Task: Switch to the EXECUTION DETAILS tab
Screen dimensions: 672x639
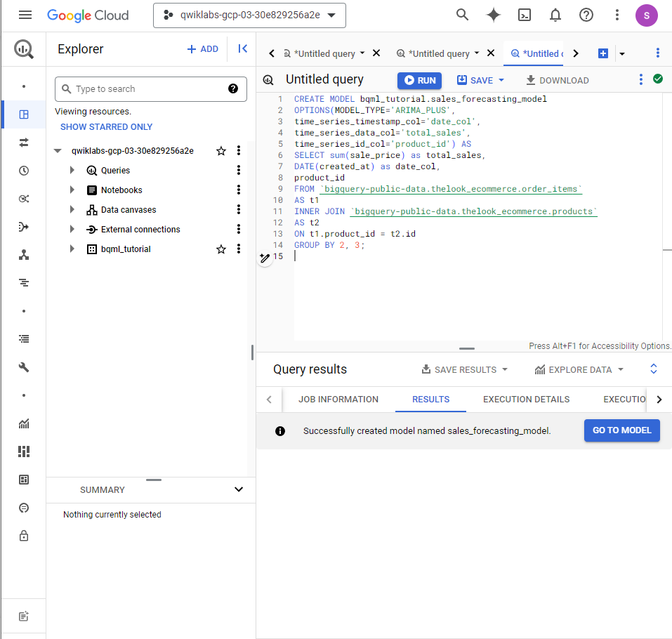Action: (526, 400)
